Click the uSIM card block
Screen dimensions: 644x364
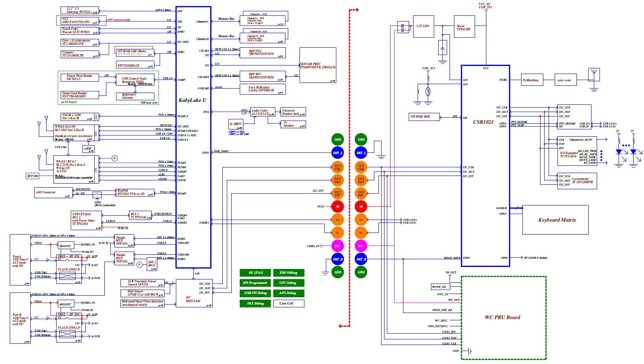(89, 149)
